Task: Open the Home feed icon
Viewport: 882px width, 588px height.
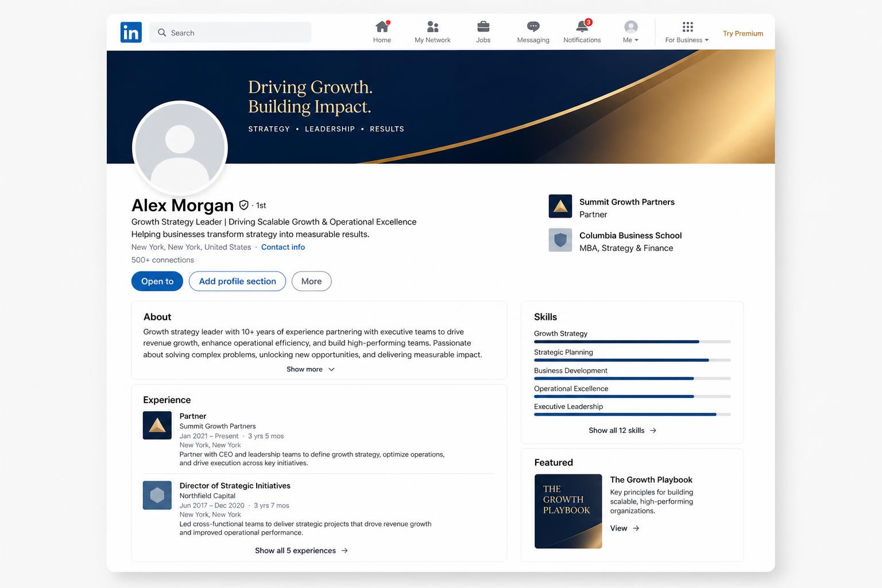Action: [x=382, y=26]
